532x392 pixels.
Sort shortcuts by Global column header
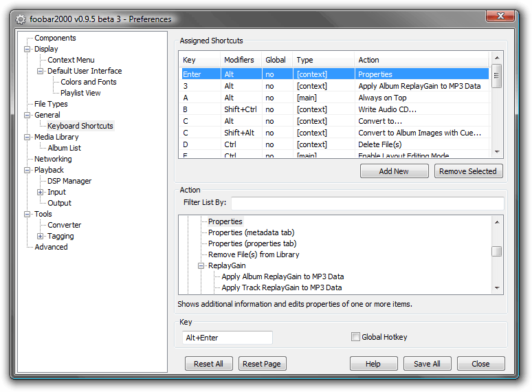pos(277,60)
